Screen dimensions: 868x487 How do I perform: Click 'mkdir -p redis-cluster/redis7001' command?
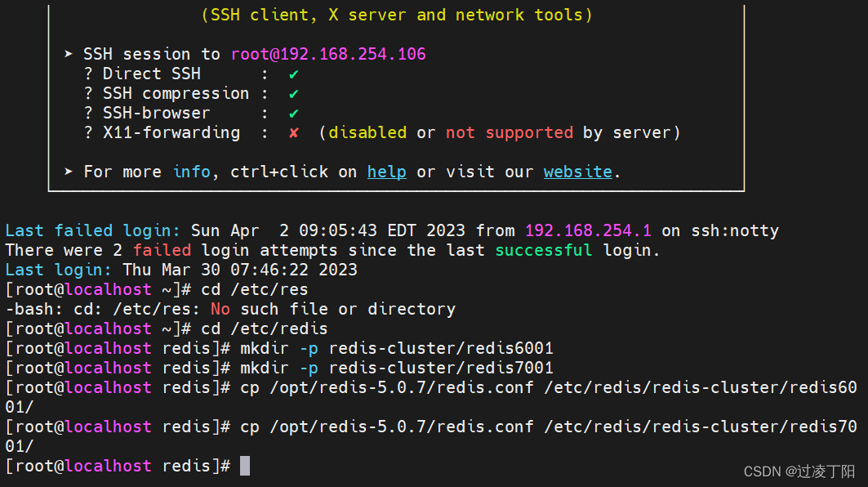coord(396,368)
